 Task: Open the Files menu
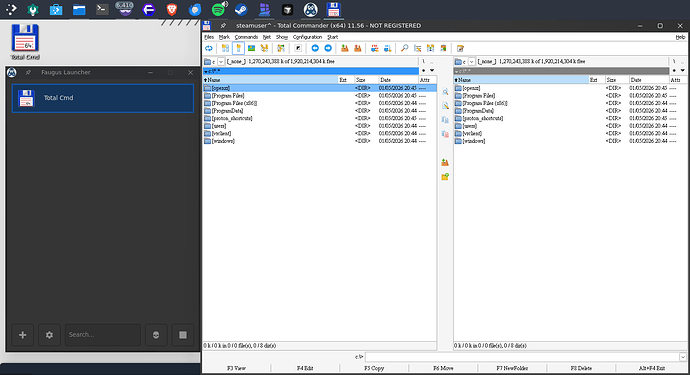point(209,37)
